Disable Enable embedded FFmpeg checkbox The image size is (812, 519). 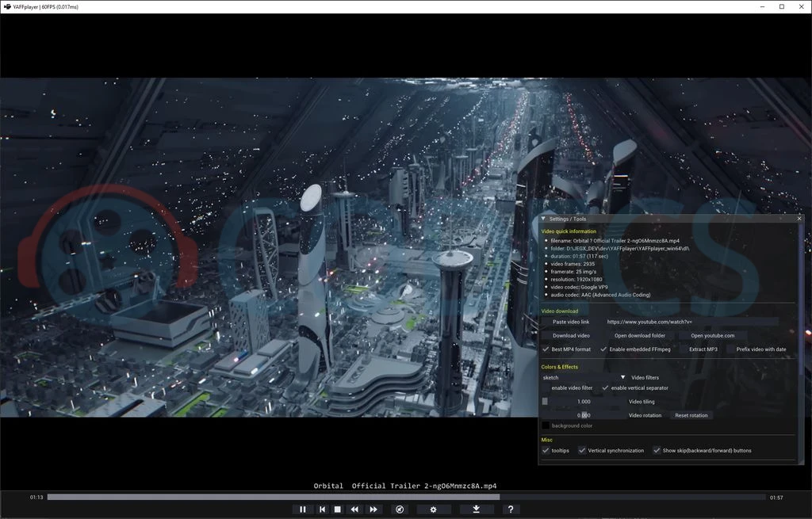coord(603,349)
